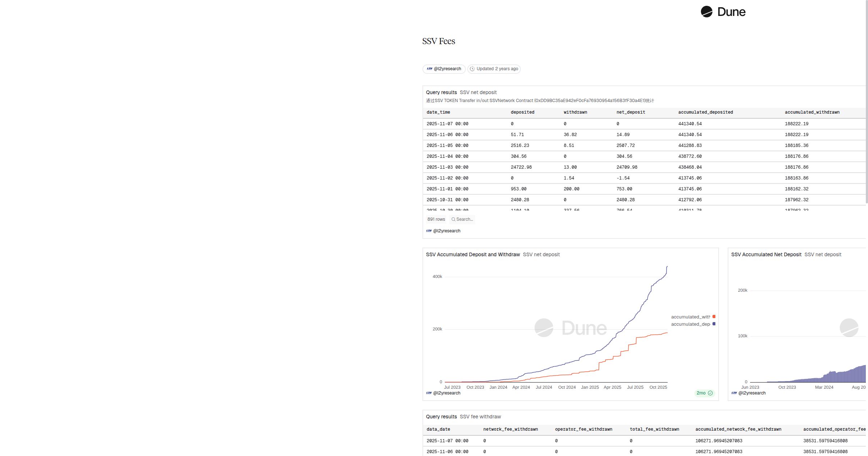
Task: Open the @l2yresearch profile link
Action: tap(448, 69)
